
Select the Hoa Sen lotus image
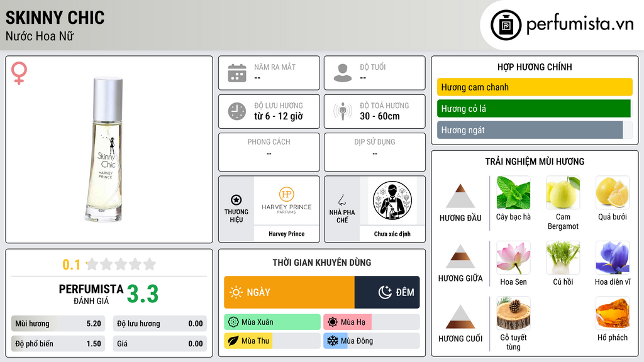pyautogui.click(x=513, y=257)
